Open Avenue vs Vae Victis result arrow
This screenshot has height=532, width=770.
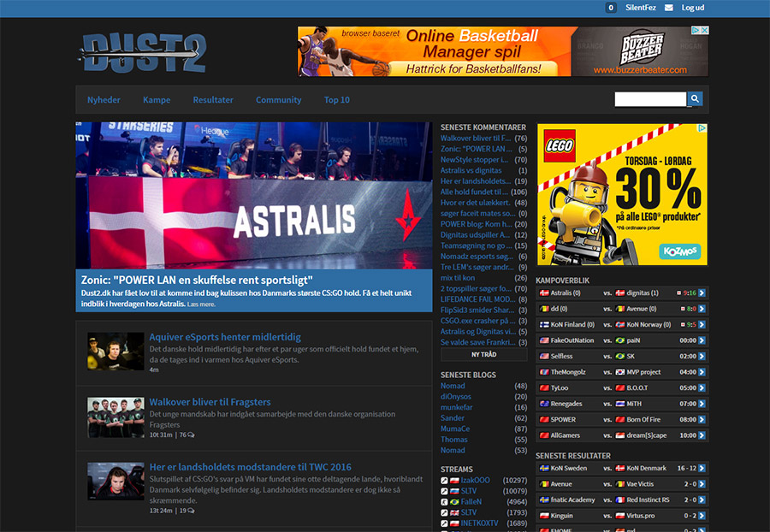click(x=702, y=484)
